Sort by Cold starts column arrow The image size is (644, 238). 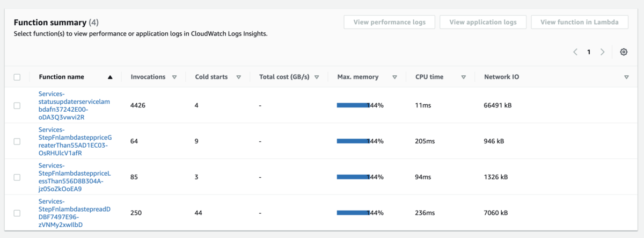pyautogui.click(x=239, y=77)
